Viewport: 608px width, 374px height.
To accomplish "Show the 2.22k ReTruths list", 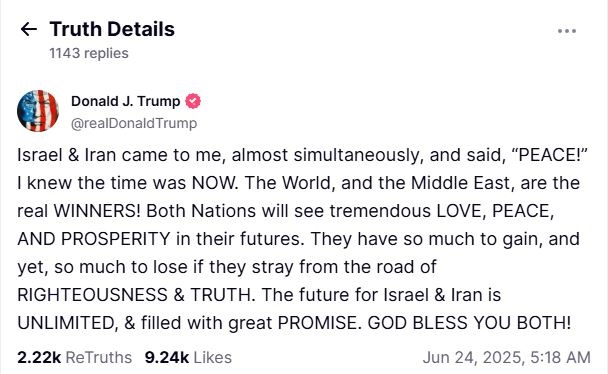I will [x=74, y=357].
